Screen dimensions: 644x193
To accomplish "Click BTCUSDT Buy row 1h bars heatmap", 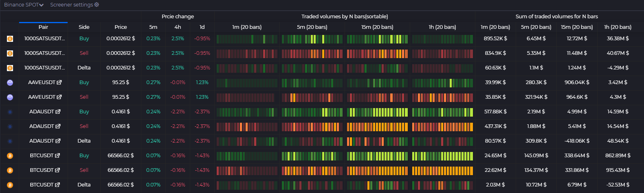I will click(442, 156).
